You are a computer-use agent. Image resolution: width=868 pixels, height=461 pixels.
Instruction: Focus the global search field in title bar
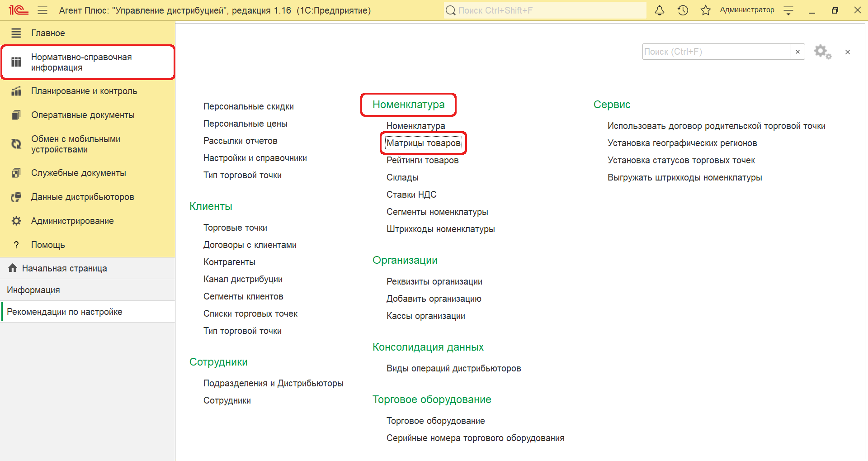(x=545, y=10)
